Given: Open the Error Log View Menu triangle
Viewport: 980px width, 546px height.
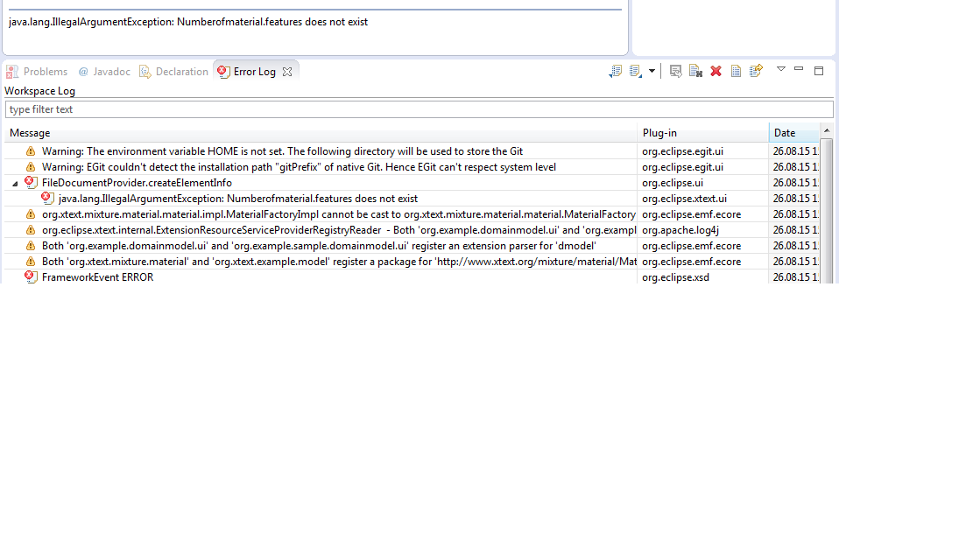Looking at the screenshot, I should pyautogui.click(x=781, y=69).
